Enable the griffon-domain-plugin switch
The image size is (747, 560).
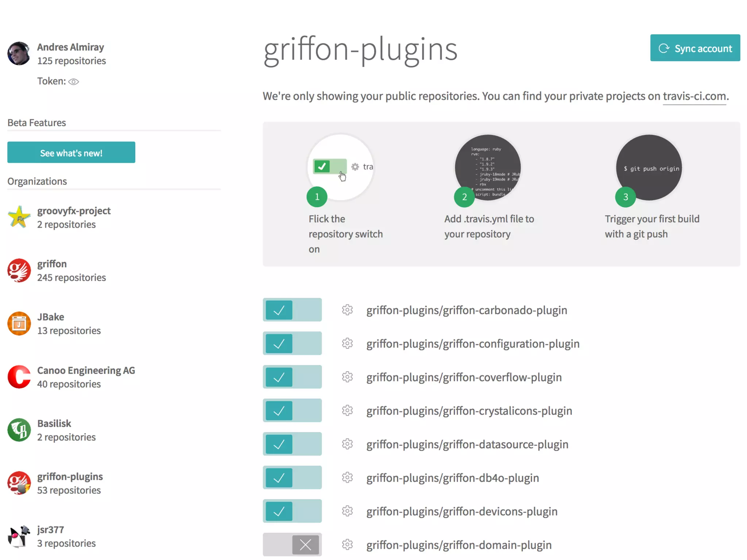[x=292, y=545]
